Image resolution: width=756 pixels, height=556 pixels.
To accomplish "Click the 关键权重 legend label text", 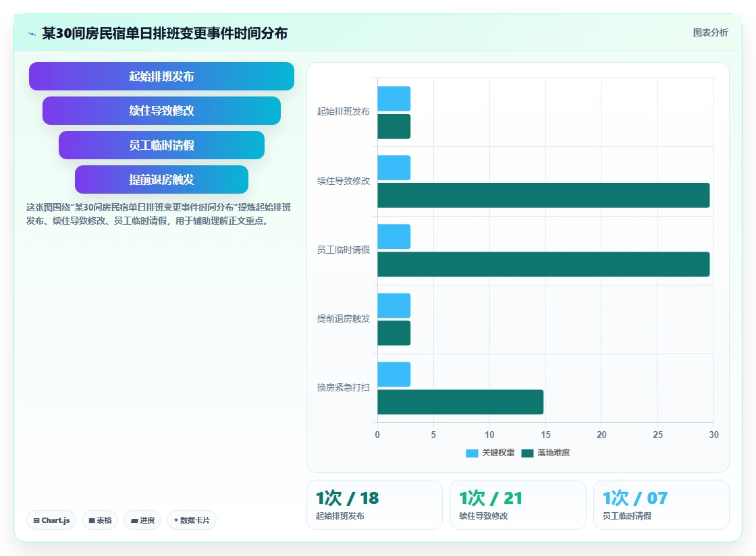I will click(x=498, y=453).
